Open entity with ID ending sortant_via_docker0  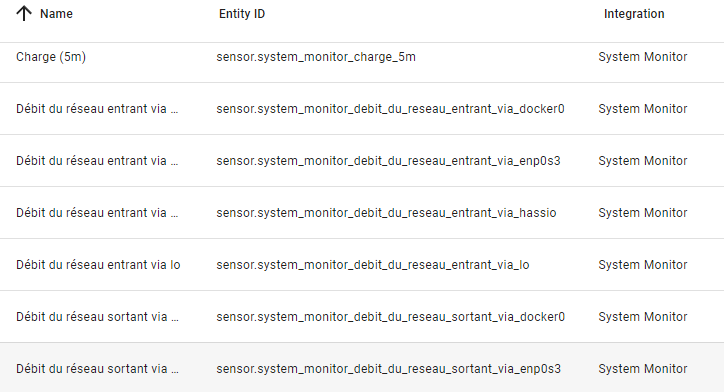coord(390,317)
